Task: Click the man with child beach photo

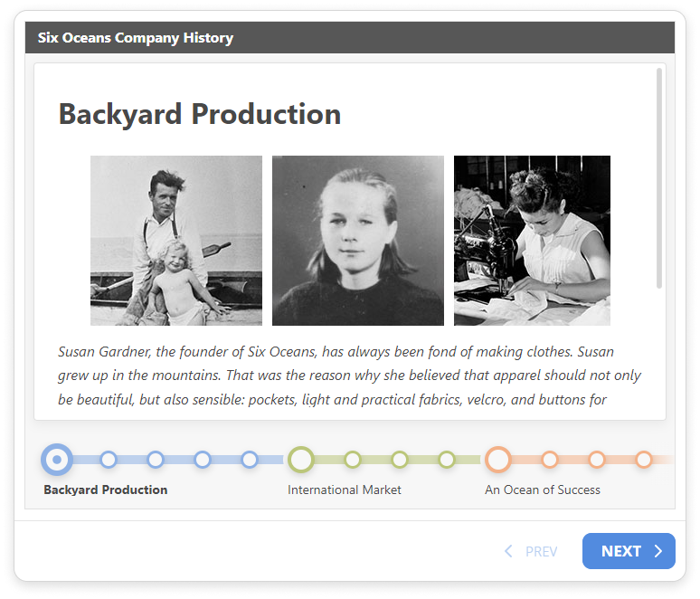Action: (x=176, y=241)
